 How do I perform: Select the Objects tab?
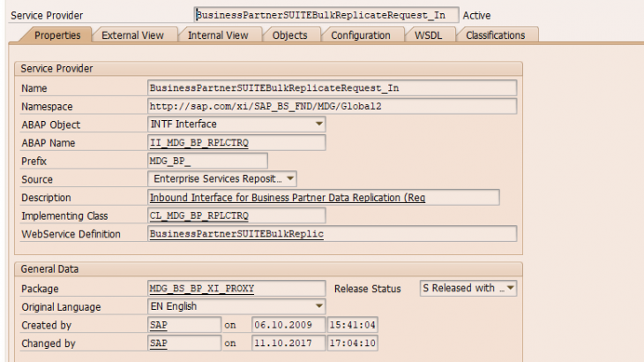289,35
